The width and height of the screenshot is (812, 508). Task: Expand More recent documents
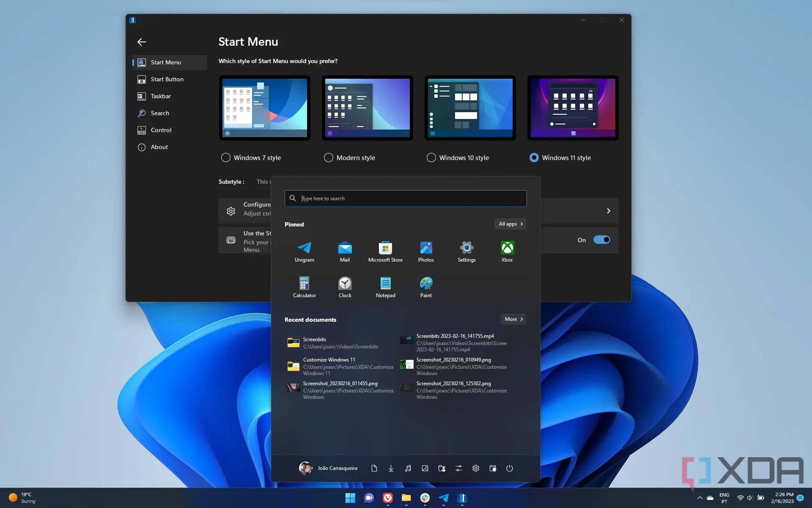513,319
